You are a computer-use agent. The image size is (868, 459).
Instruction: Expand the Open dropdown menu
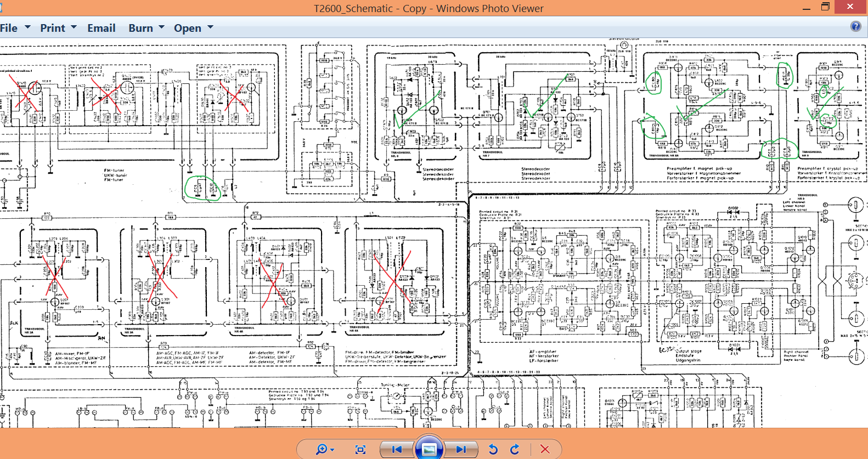coord(193,28)
